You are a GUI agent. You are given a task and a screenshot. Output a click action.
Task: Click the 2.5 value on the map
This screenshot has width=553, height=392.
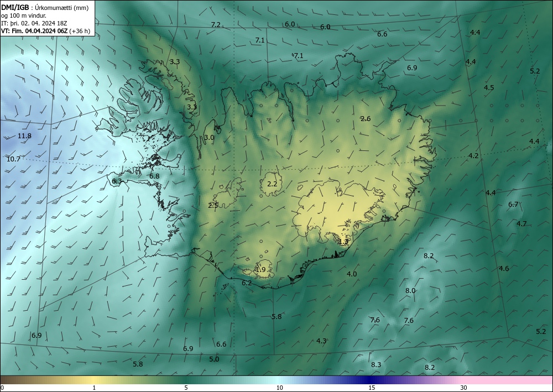click(213, 206)
